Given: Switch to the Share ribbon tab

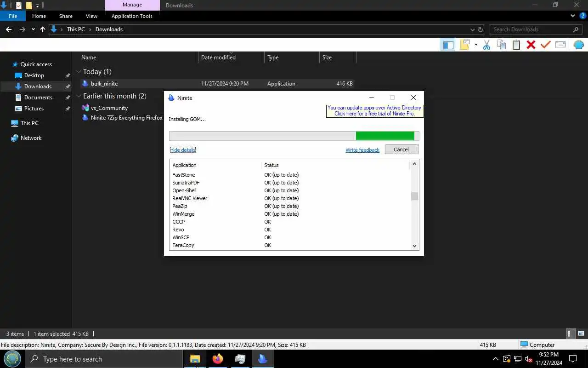Looking at the screenshot, I should [x=66, y=16].
